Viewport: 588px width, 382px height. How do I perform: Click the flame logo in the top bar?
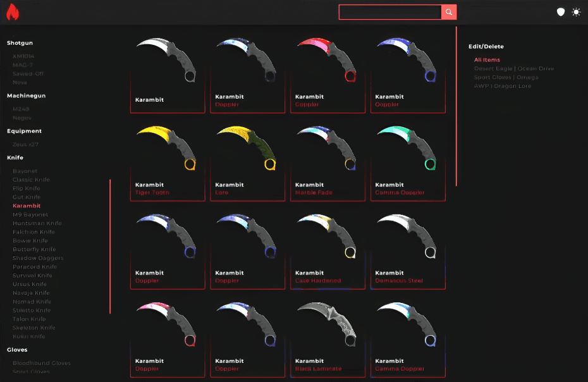point(11,11)
